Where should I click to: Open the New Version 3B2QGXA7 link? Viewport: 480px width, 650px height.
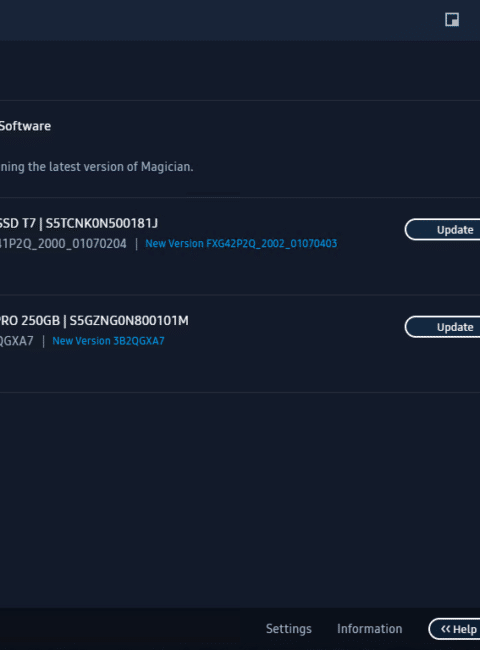click(x=108, y=341)
